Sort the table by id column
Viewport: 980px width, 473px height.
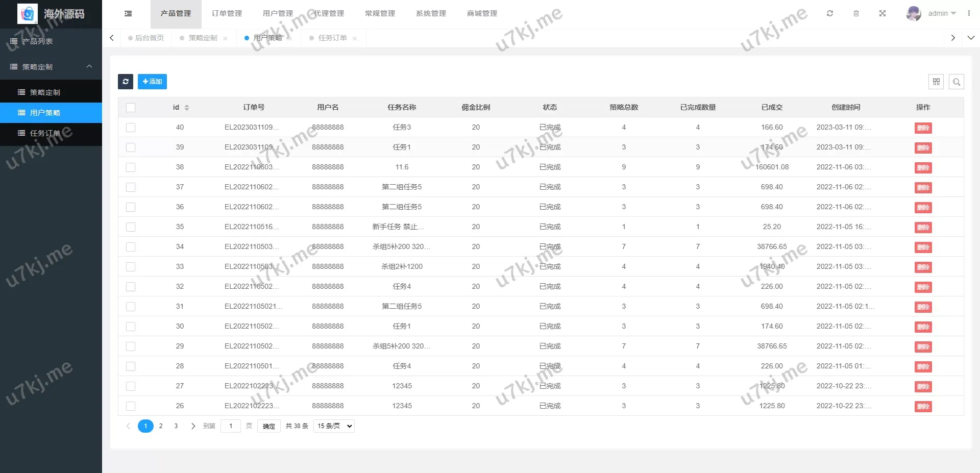(187, 108)
